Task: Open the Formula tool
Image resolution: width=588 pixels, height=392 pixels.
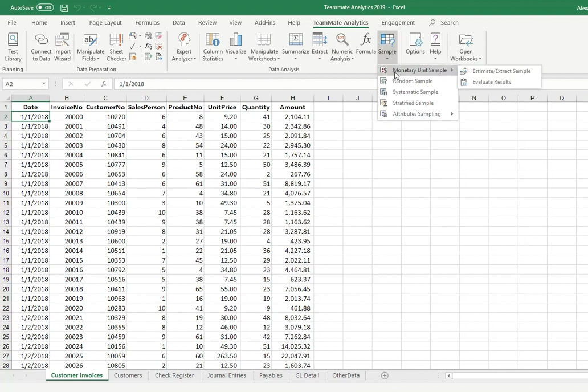Action: pyautogui.click(x=366, y=47)
